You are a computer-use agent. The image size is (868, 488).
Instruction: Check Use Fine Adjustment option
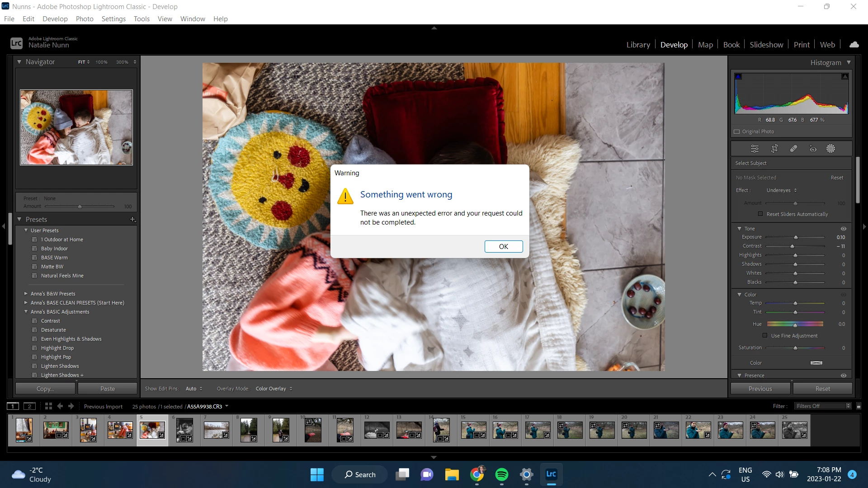(x=765, y=336)
